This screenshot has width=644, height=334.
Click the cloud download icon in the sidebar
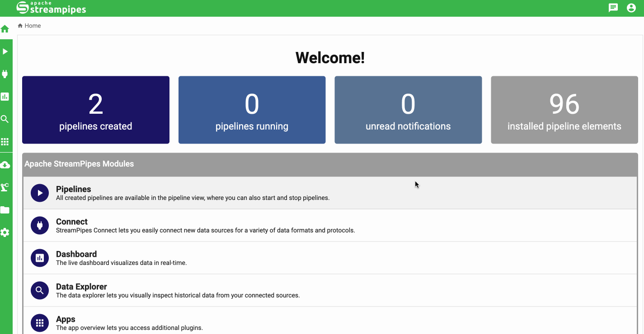point(5,165)
